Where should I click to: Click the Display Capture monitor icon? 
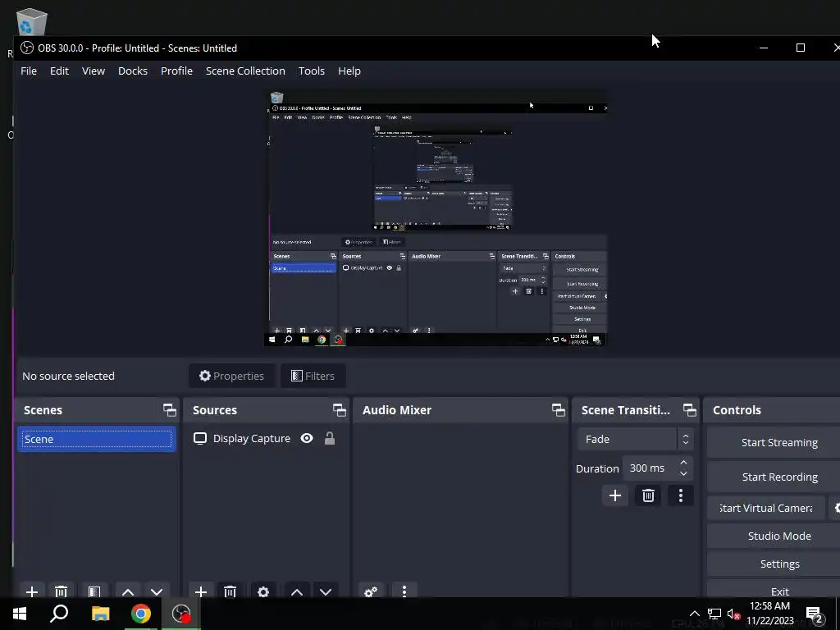[x=200, y=439]
